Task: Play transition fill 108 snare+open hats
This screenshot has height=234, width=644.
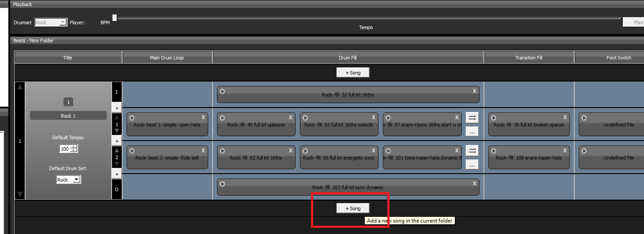Action: [494, 151]
